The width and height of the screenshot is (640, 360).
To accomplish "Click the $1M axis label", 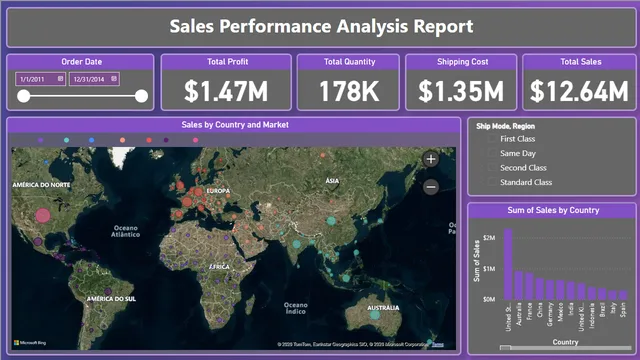I will (x=489, y=269).
